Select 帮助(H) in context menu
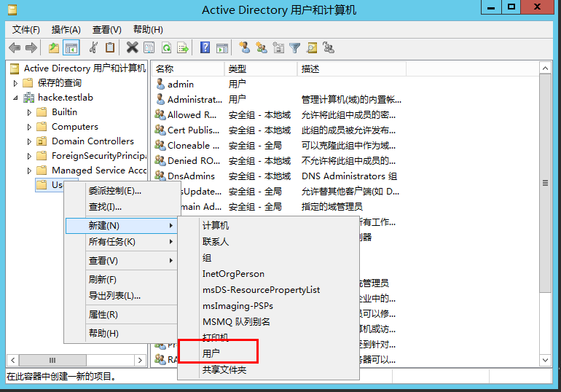The height and width of the screenshot is (392, 561). tap(121, 333)
